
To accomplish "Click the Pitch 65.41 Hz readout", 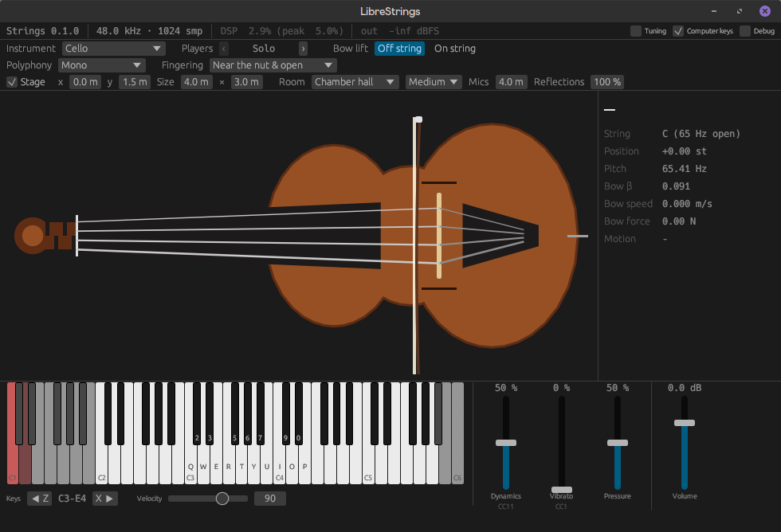I will (x=684, y=169).
